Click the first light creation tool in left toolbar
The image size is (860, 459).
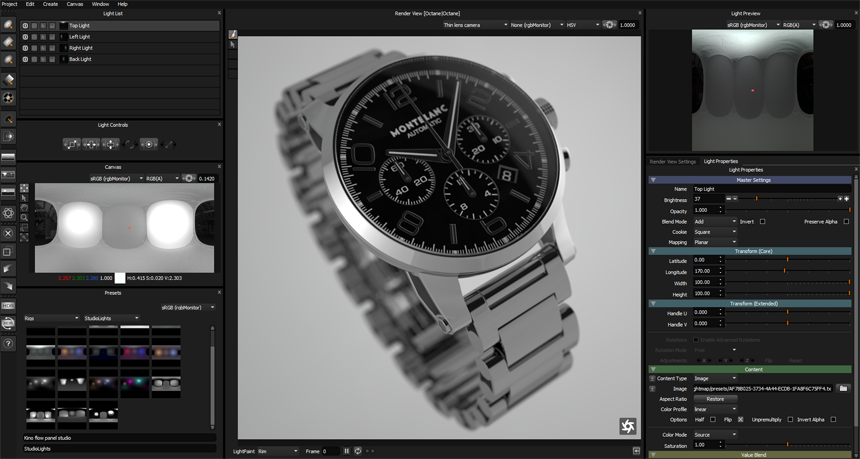(8, 25)
